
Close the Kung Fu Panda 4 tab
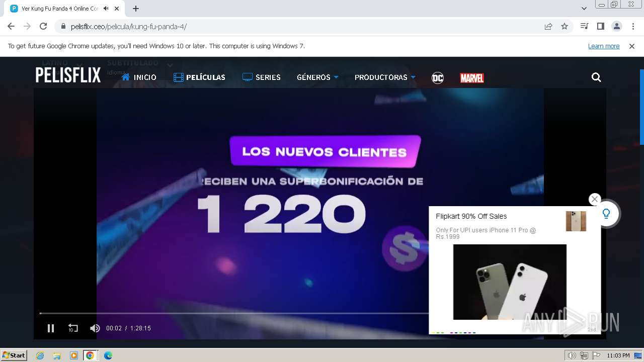pos(118,9)
